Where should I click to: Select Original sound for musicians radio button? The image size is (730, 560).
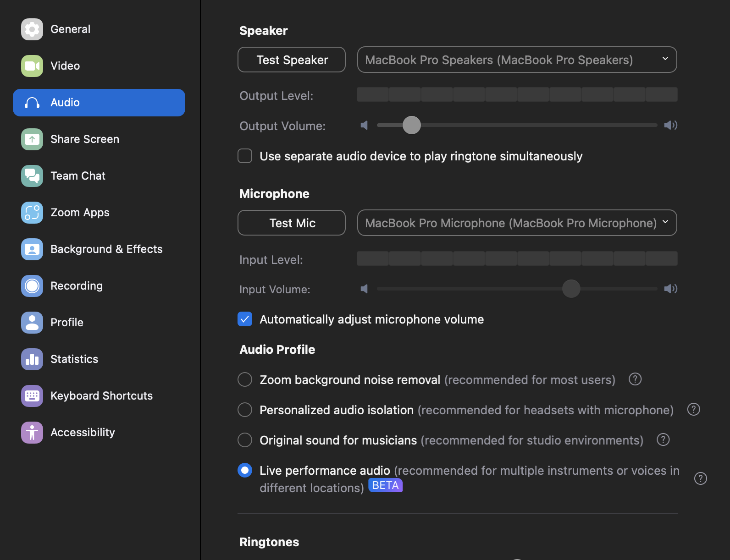[245, 440]
